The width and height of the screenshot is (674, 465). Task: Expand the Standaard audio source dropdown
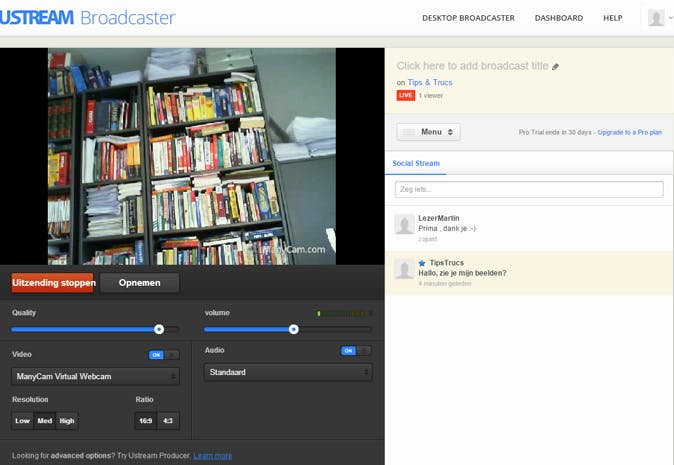288,372
